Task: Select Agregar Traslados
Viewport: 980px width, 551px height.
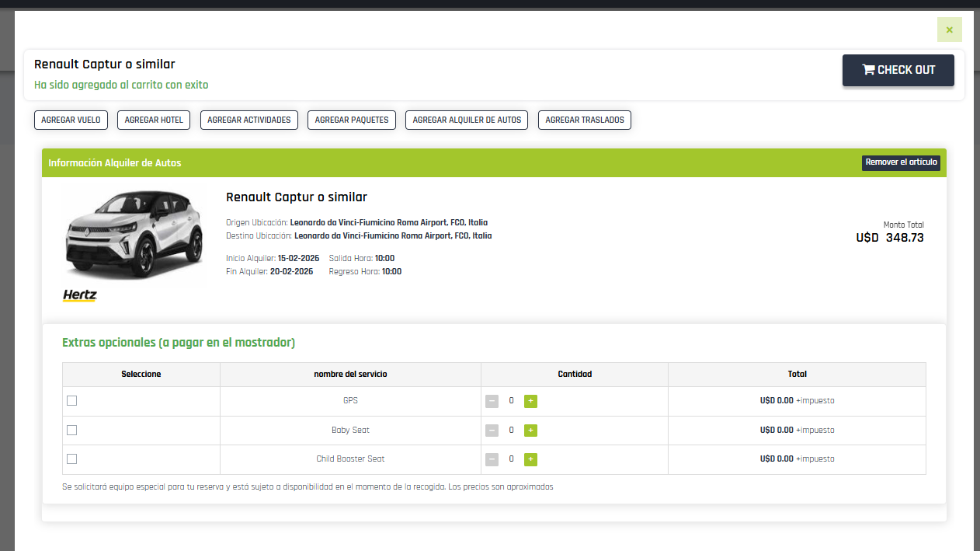Action: coord(585,120)
